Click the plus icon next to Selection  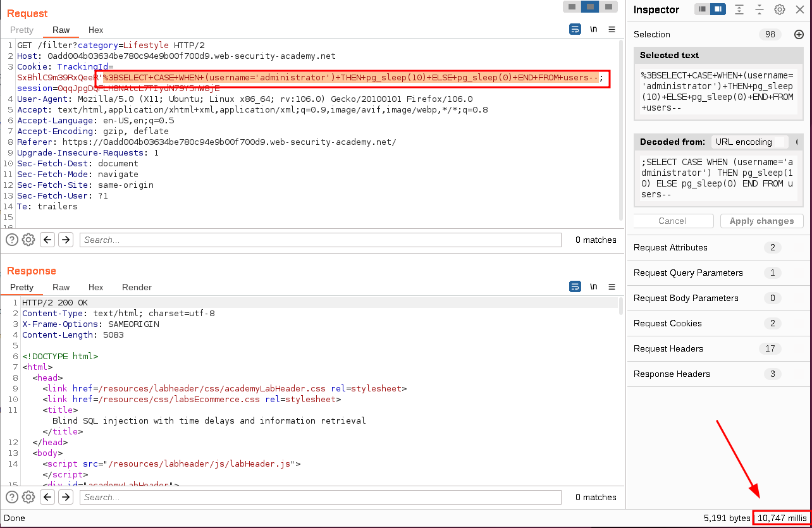click(799, 34)
